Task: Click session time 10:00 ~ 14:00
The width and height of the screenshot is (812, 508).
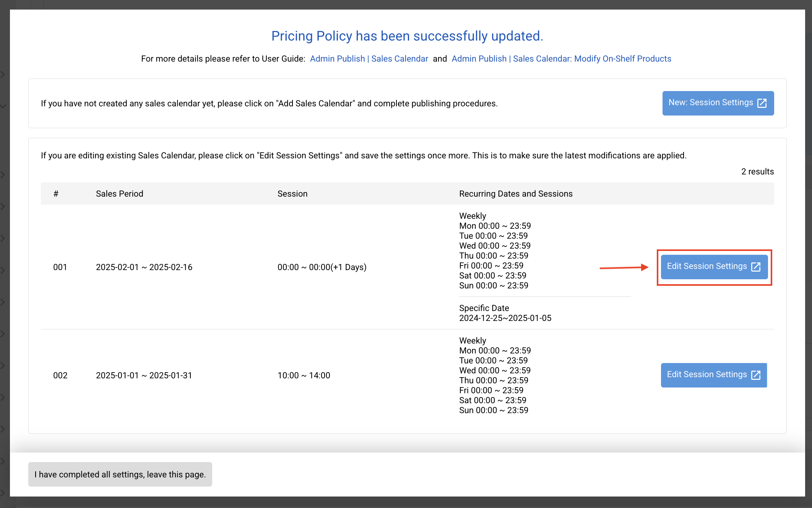Action: coord(304,375)
